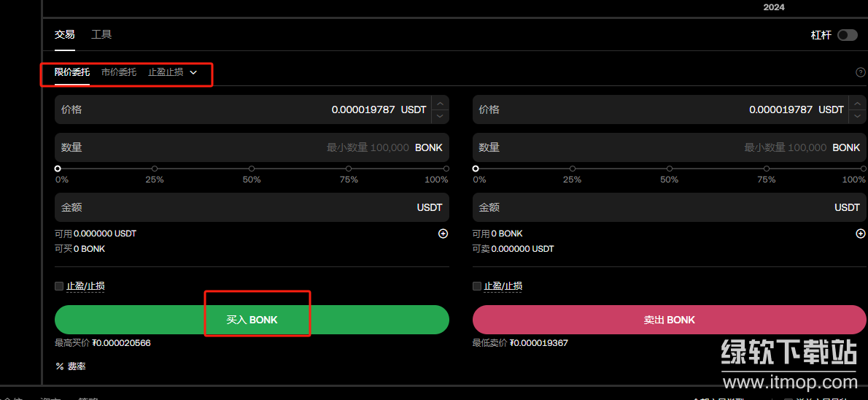Decrease sell price with down stepper arrow

[857, 116]
